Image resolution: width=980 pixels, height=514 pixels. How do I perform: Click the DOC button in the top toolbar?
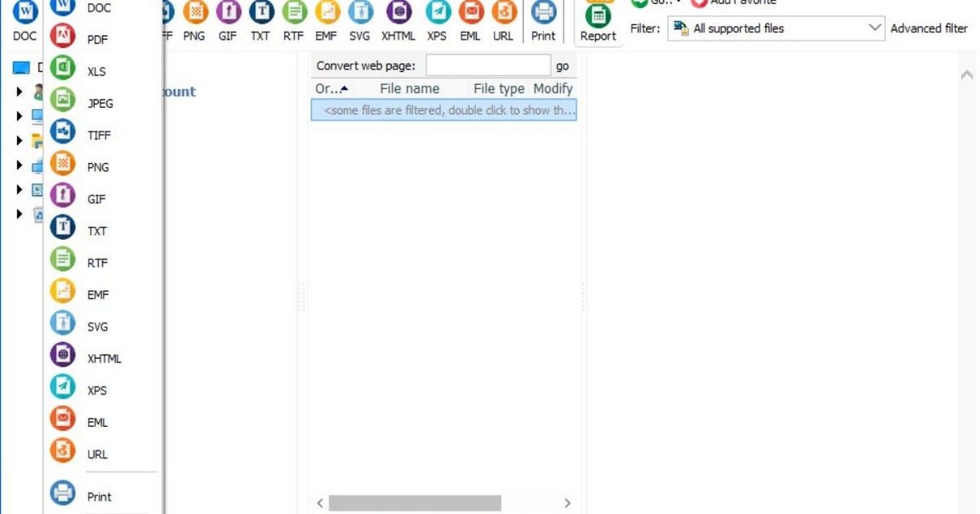[24, 20]
